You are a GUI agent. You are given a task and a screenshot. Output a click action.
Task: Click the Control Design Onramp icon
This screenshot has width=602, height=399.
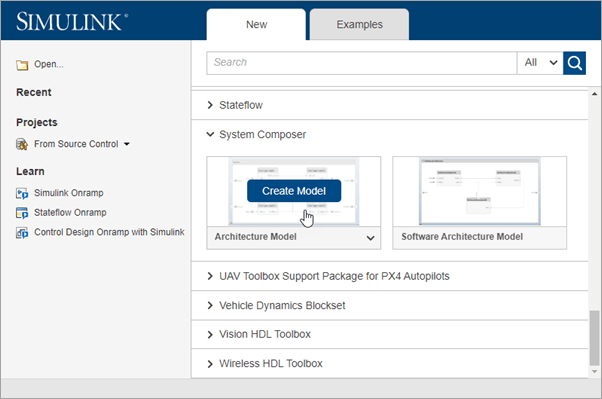pyautogui.click(x=22, y=232)
